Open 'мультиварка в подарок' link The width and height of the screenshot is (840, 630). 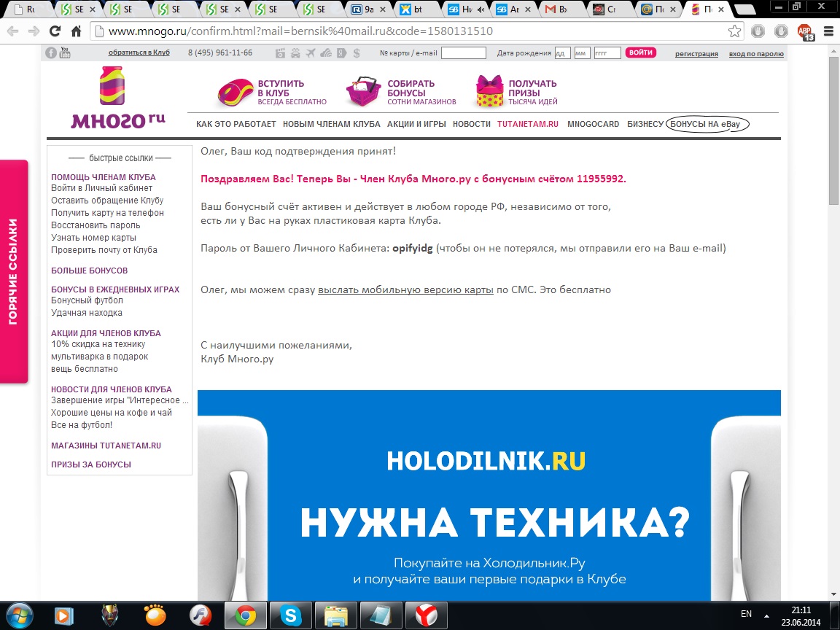click(100, 357)
